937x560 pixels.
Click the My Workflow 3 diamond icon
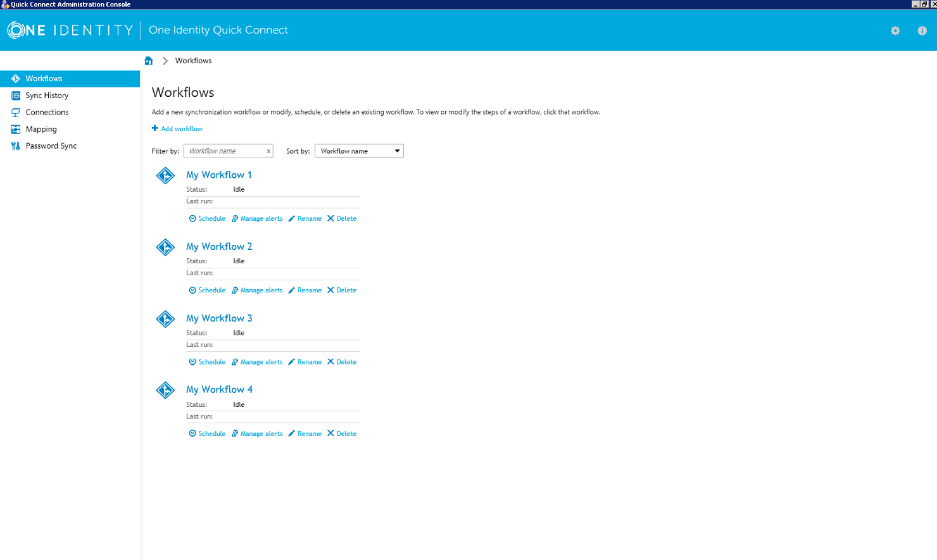[x=165, y=319]
